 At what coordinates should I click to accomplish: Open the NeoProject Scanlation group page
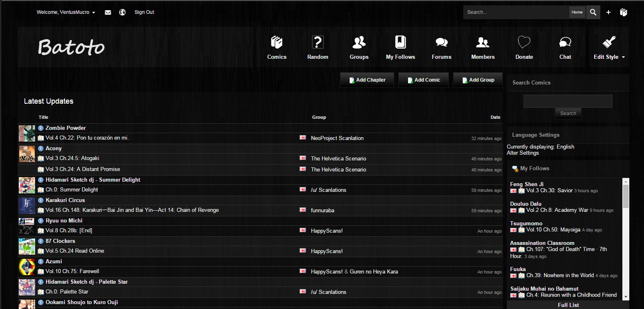click(x=337, y=138)
